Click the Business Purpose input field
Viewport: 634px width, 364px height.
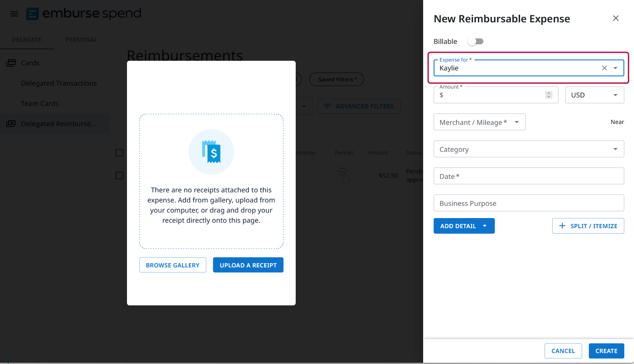click(529, 203)
